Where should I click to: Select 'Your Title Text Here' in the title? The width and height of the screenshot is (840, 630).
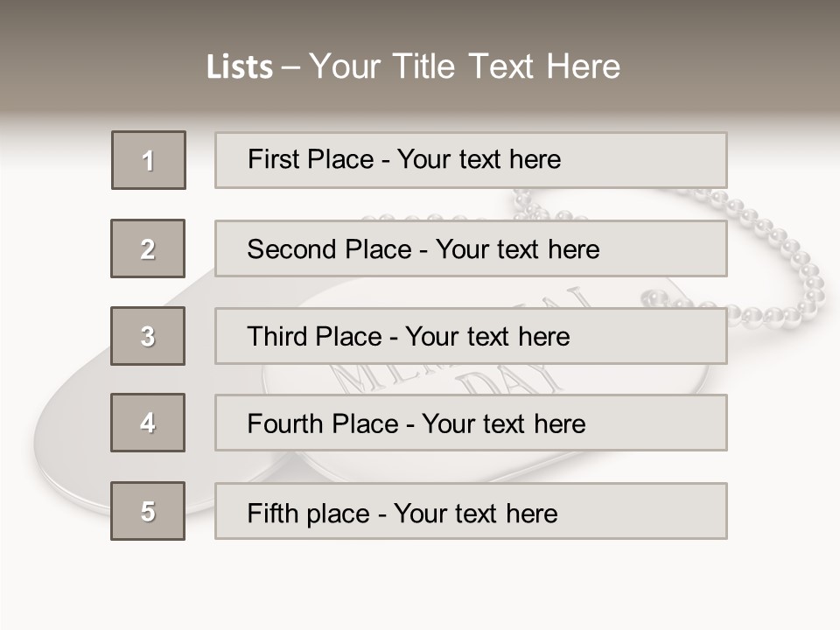coord(465,66)
